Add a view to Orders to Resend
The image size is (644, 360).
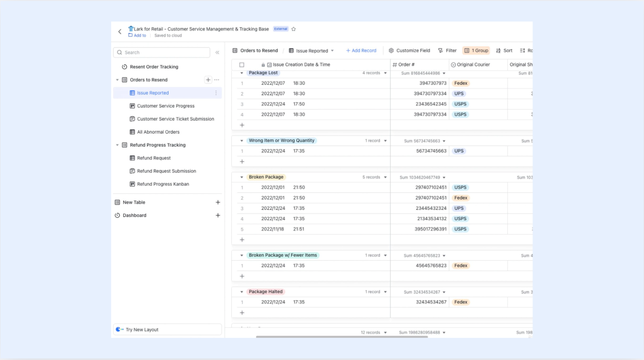(x=208, y=80)
